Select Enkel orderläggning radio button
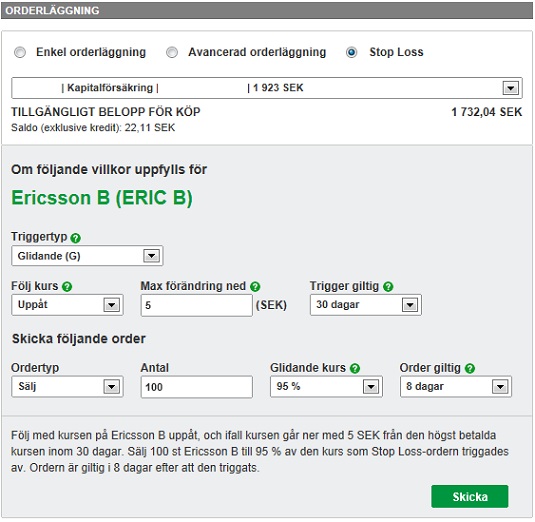The width and height of the screenshot is (535, 522). 20,53
